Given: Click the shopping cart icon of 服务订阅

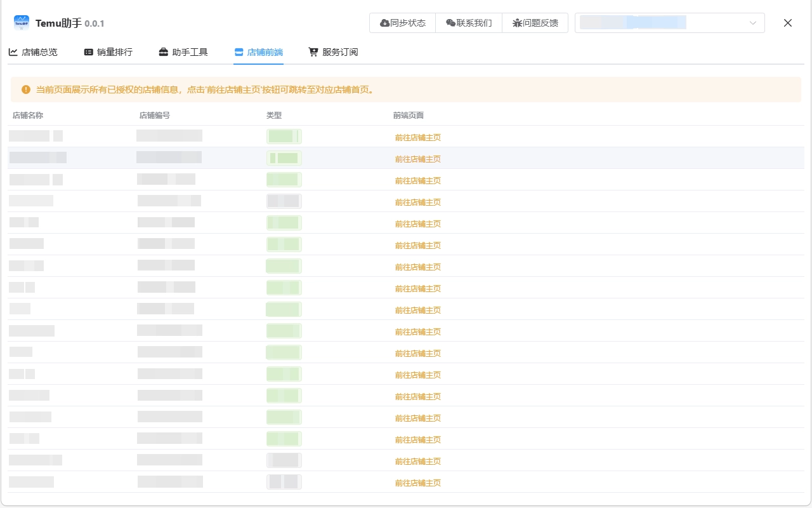Looking at the screenshot, I should click(x=313, y=52).
